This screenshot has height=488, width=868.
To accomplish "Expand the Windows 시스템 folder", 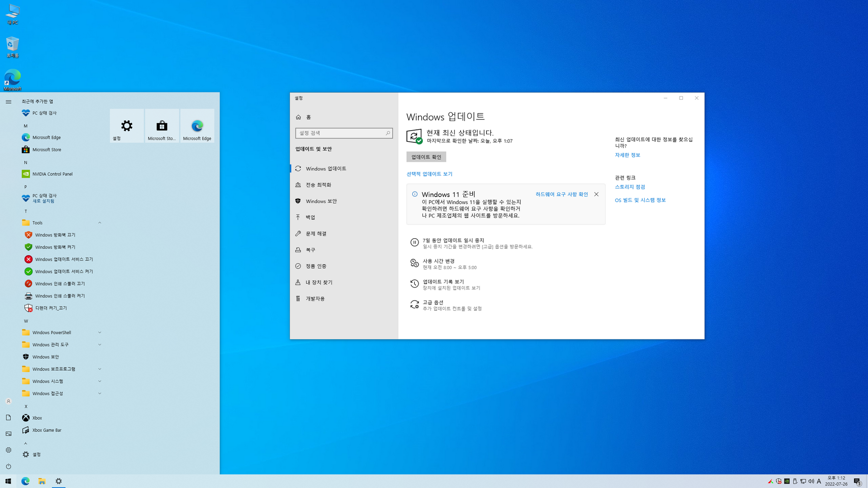I will (61, 381).
